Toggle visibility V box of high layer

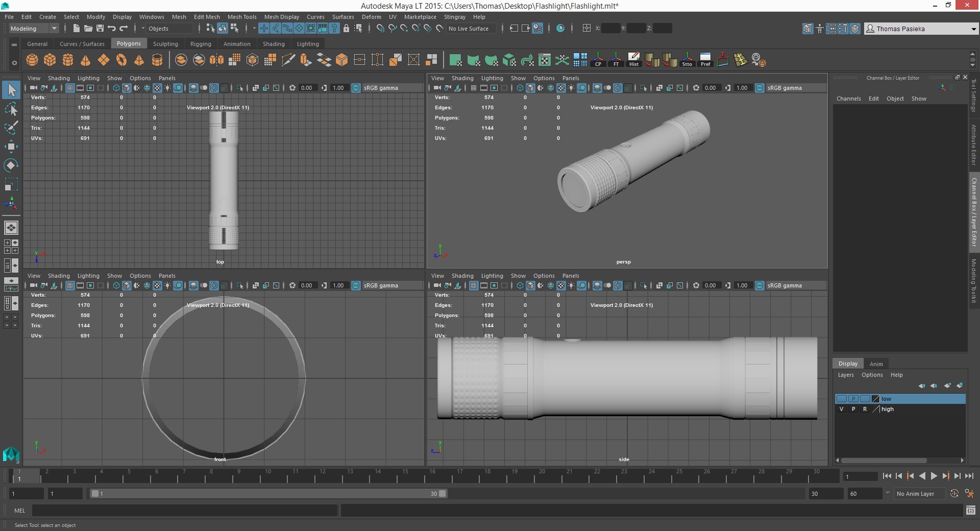[x=841, y=409]
